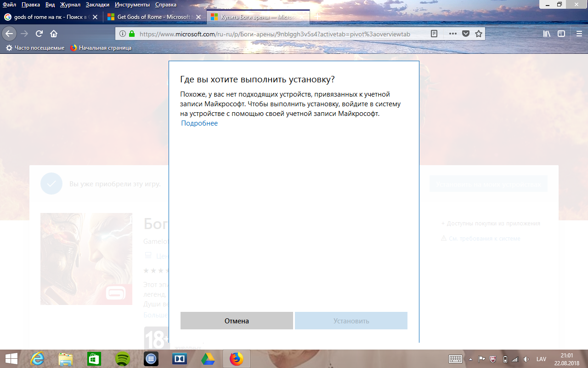Open the Firefox home page

tap(54, 34)
